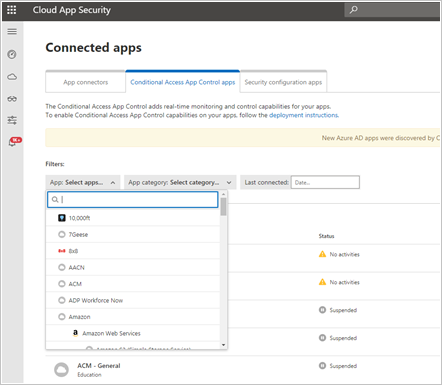Select the ACM option in the dropdown

pyautogui.click(x=133, y=284)
